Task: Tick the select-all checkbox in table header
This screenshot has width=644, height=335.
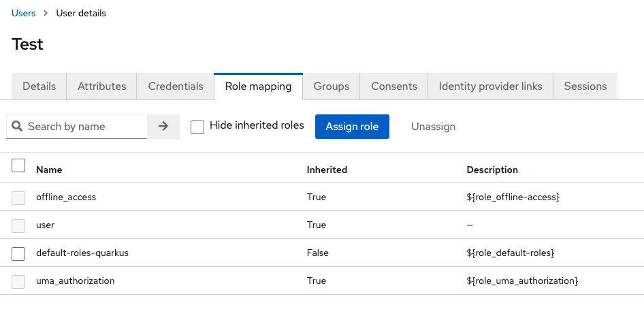Action: coord(19,165)
